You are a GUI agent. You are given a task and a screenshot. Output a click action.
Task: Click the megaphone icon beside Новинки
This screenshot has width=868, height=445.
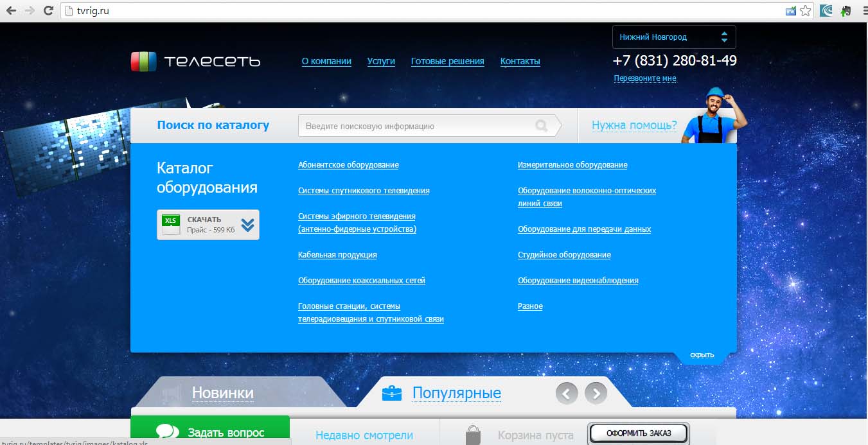[x=171, y=393]
